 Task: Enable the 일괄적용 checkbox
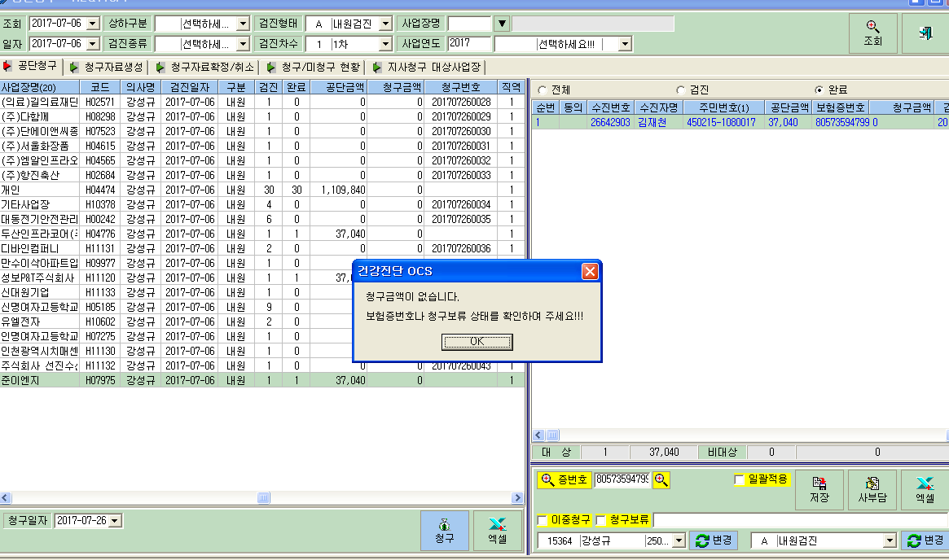[739, 479]
